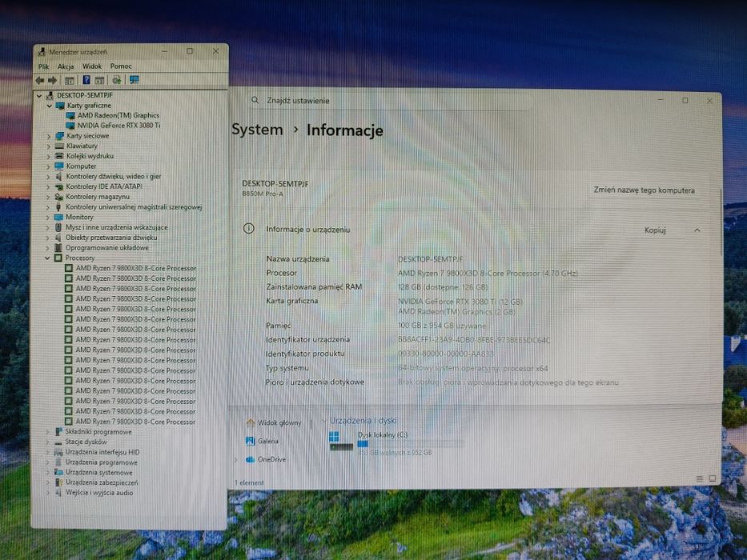Screen dimensions: 747x560
Task: Select Urządzenia interfejsu HID
Action: point(102,452)
